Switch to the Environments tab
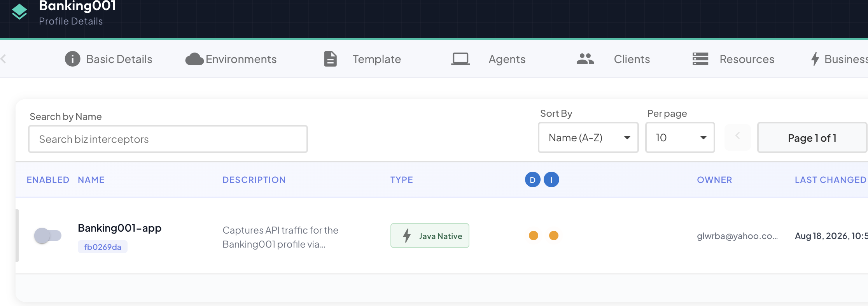Viewport: 868px width, 306px height. tap(231, 59)
